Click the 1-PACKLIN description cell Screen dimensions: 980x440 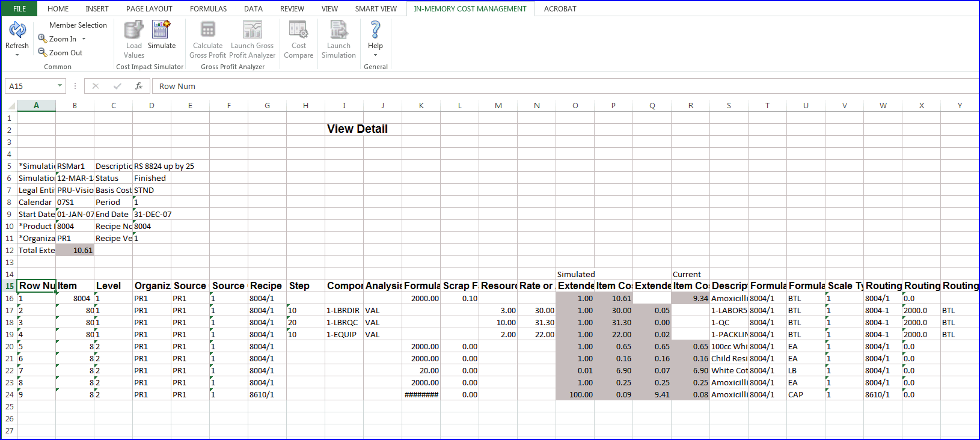tap(729, 335)
